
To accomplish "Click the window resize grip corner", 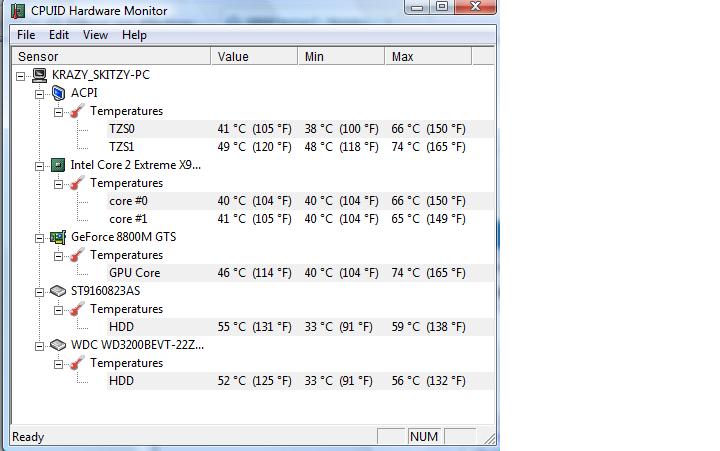I will coord(489,439).
